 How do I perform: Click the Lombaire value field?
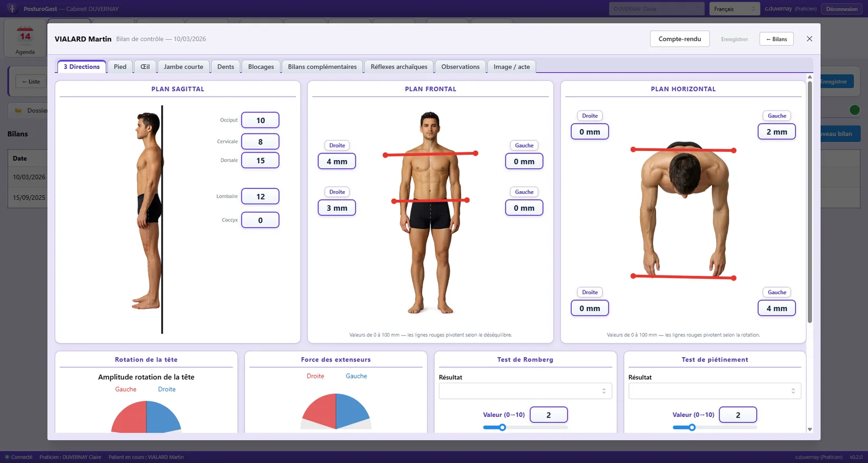[x=260, y=196]
